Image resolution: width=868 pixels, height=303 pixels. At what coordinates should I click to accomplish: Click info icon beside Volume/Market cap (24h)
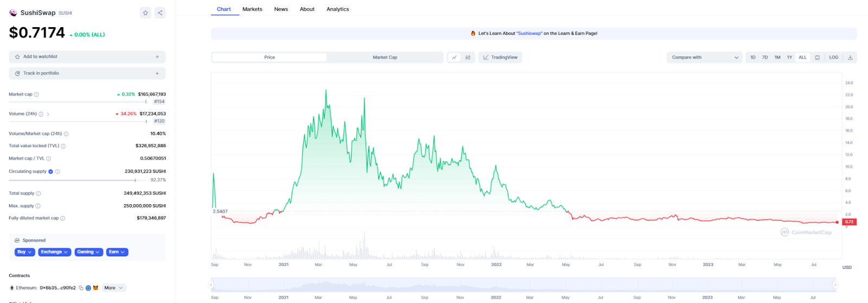point(66,134)
